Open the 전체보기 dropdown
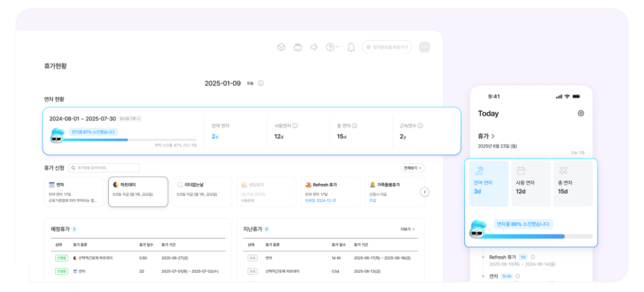 click(x=413, y=168)
